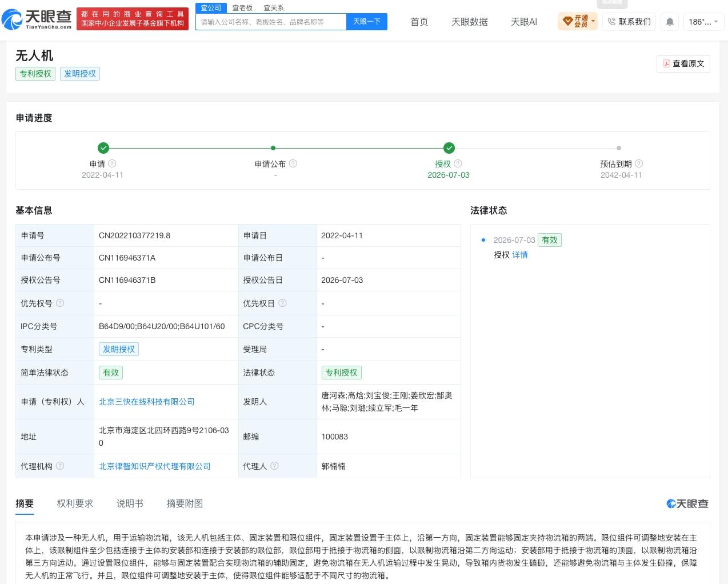Select the 摘要 tab
728x584 pixels.
[25, 503]
